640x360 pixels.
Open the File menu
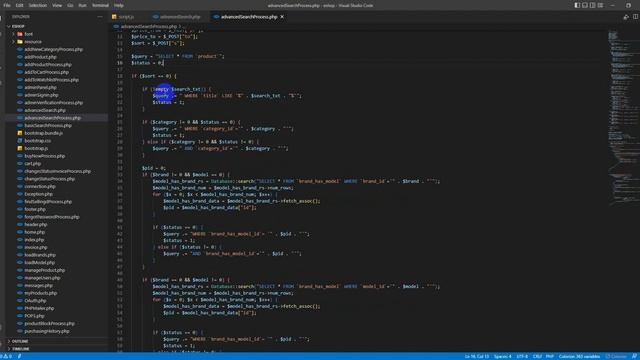point(7,5)
